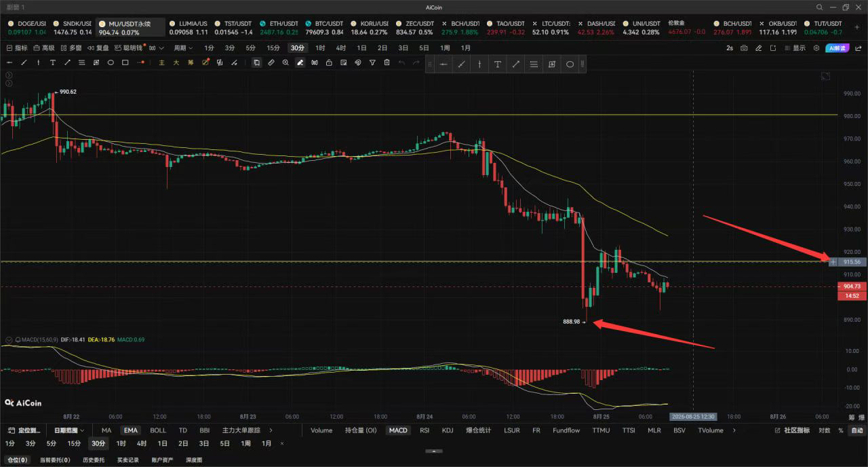The width and height of the screenshot is (868, 467).
Task: Expand more sub-indicators after TVolume
Action: tap(734, 430)
